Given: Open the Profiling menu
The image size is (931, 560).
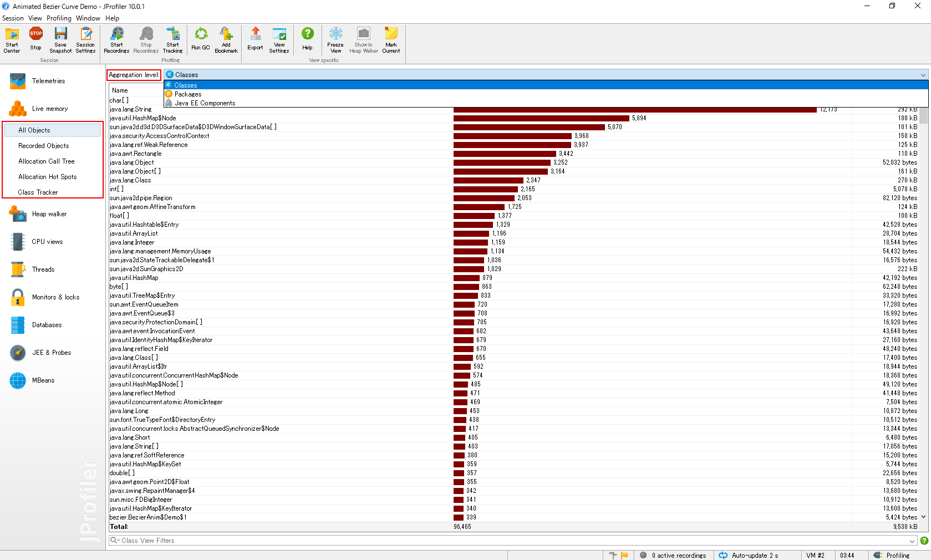Looking at the screenshot, I should coord(59,18).
